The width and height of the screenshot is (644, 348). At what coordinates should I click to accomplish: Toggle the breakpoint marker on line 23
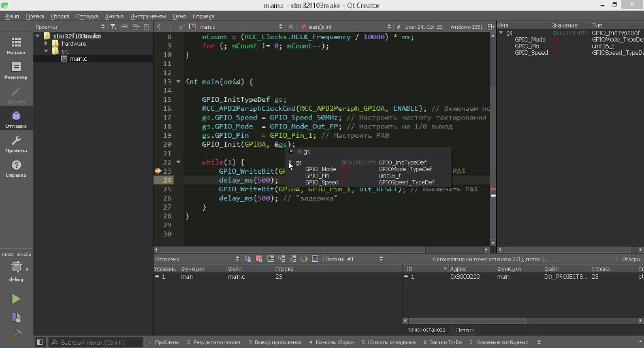pyautogui.click(x=157, y=171)
